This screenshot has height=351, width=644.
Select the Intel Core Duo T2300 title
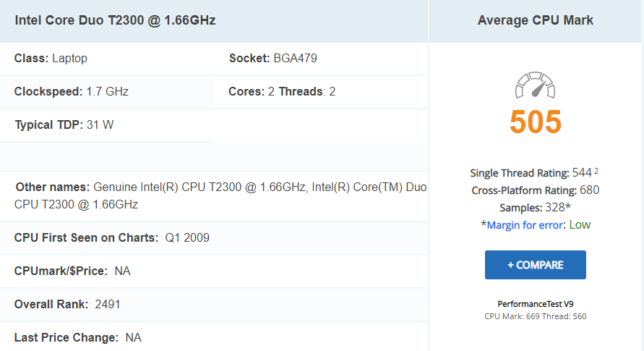tap(115, 20)
